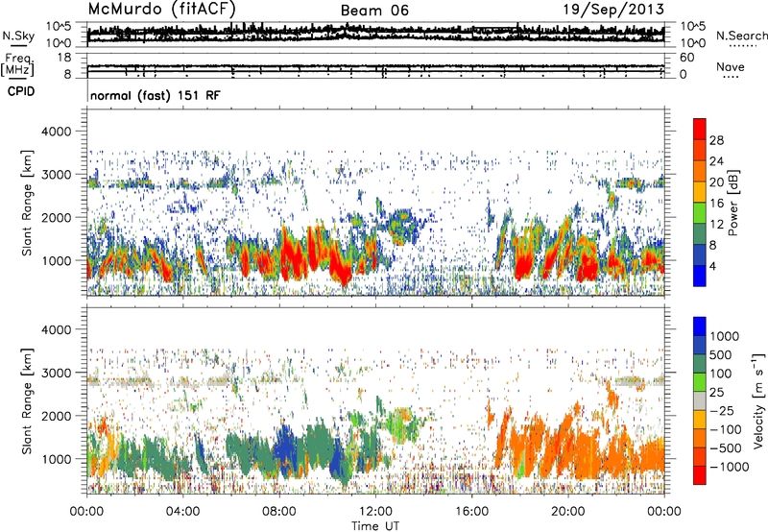Click the '16' power scale value

pos(716,204)
